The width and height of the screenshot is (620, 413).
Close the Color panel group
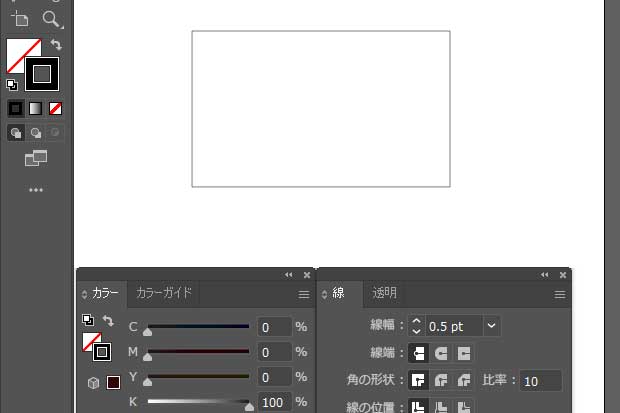[307, 275]
